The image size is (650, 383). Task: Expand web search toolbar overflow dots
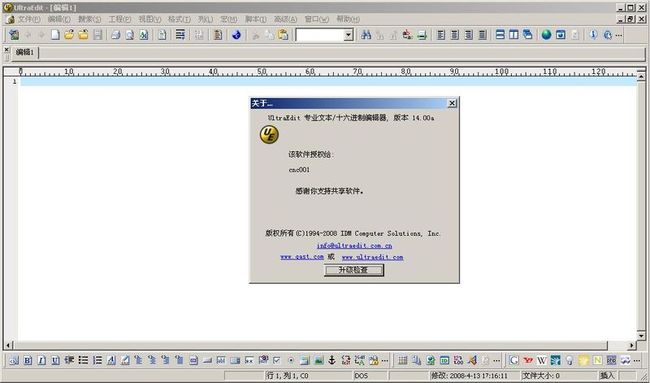coord(637,361)
